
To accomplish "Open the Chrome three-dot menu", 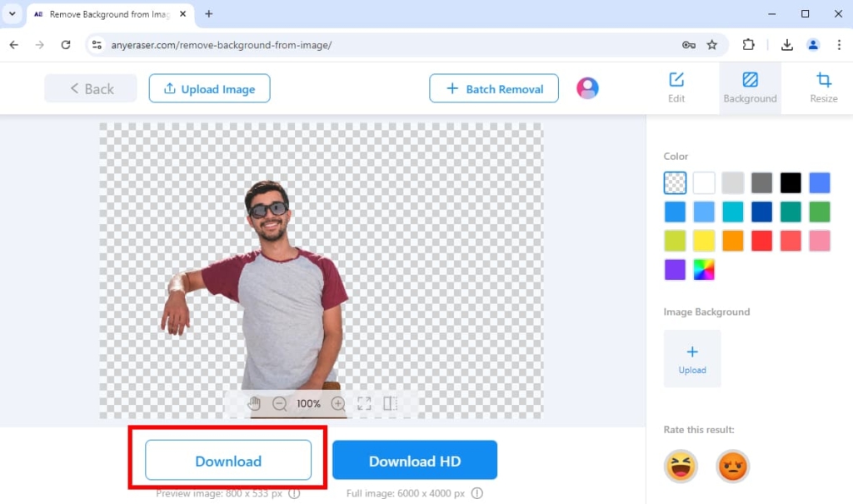I will click(x=841, y=45).
